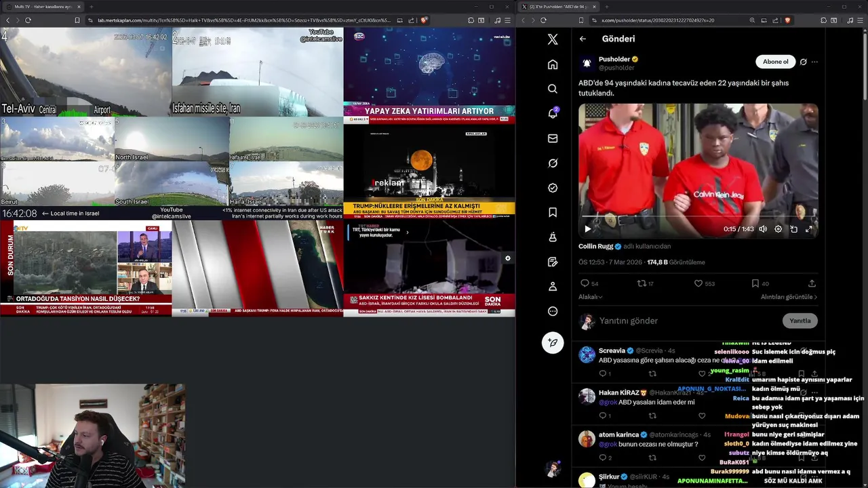Open the Pusholder profile name
This screenshot has height=488, width=868.
(614, 59)
